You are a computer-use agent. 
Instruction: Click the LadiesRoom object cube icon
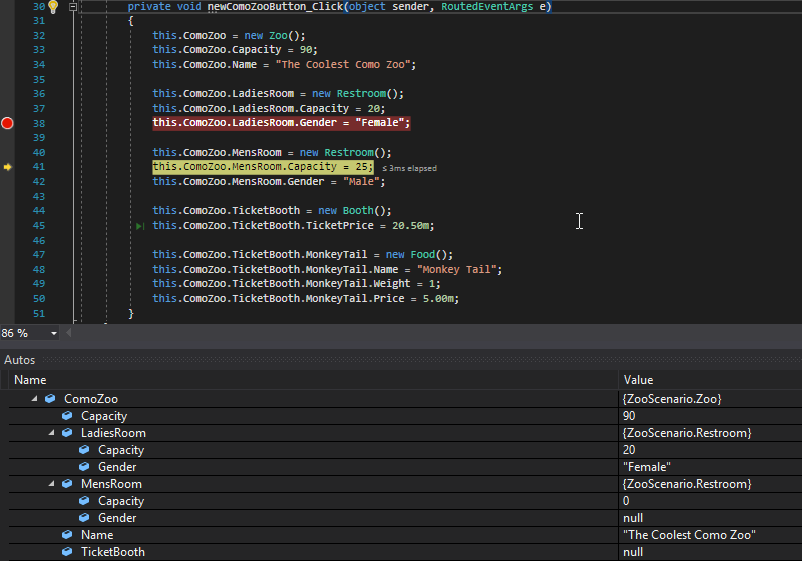click(67, 433)
